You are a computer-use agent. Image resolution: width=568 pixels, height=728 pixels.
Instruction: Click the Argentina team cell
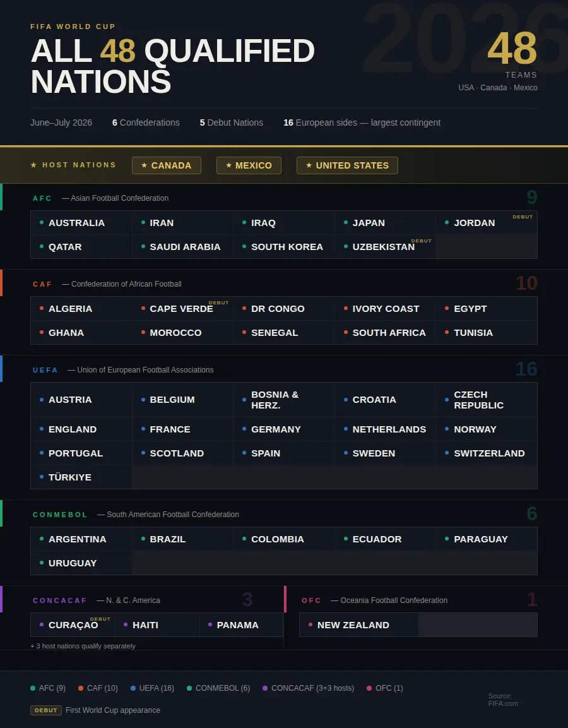pos(81,539)
